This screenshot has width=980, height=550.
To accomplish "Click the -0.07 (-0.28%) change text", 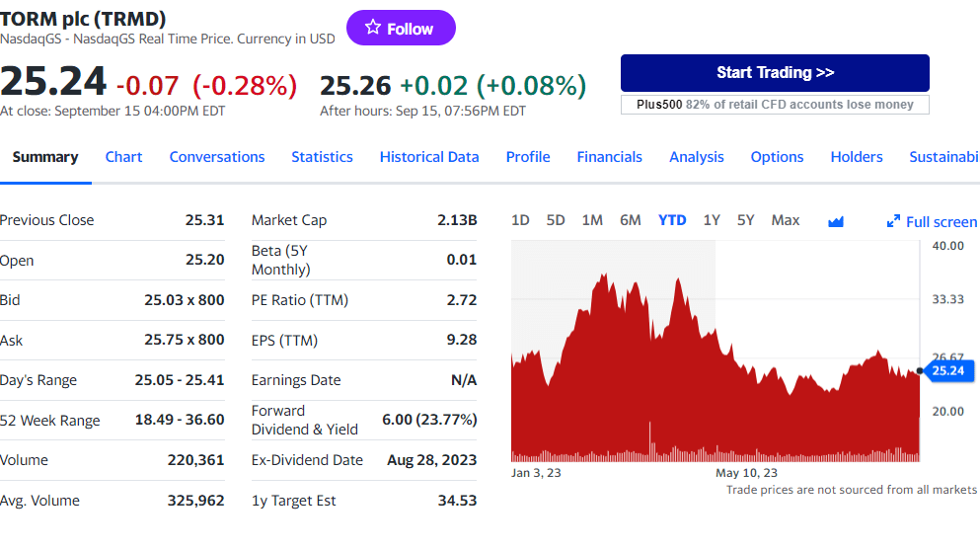I will 207,86.
